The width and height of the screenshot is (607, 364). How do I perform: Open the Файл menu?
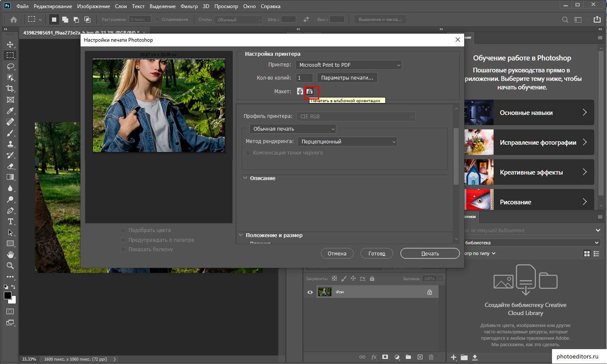coord(23,6)
